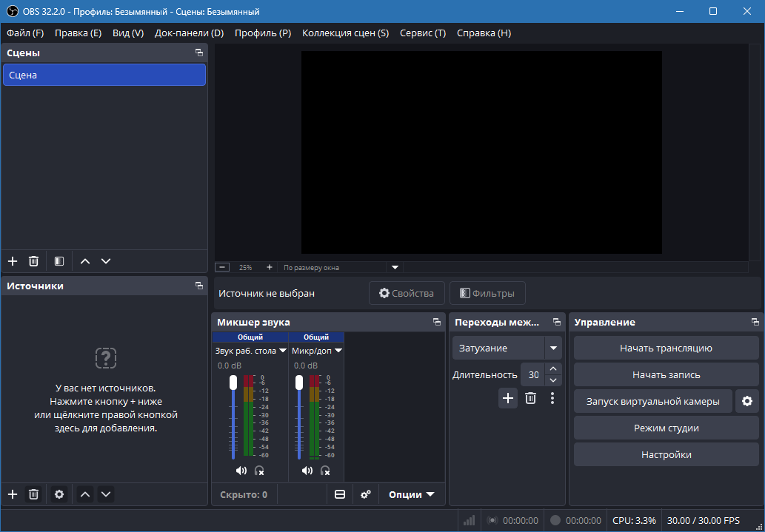Undock the Переходы между сценами panel
Screen dimensions: 765x532
click(x=557, y=322)
